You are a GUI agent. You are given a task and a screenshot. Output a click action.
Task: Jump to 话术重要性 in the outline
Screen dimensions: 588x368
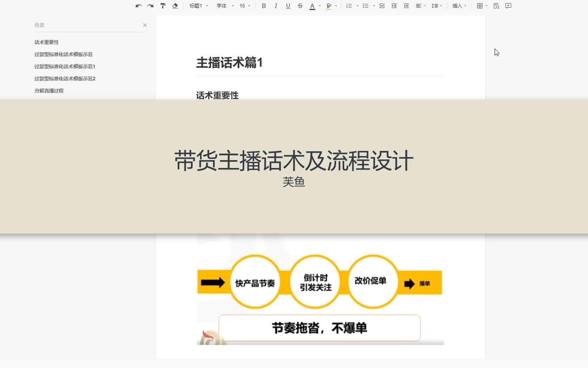(x=47, y=42)
